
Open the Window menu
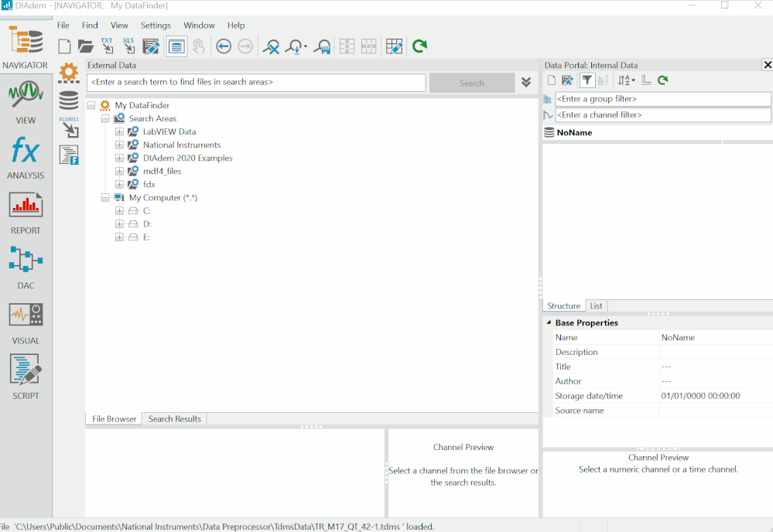[199, 25]
